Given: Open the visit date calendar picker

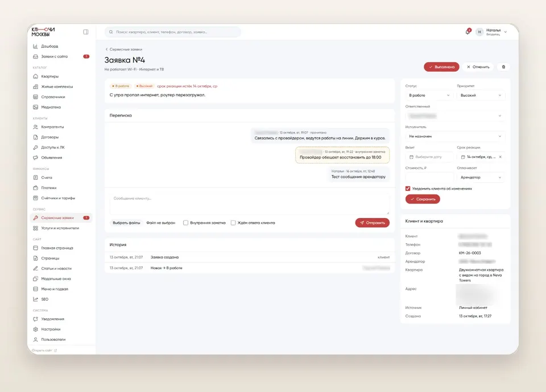Looking at the screenshot, I should pos(429,157).
